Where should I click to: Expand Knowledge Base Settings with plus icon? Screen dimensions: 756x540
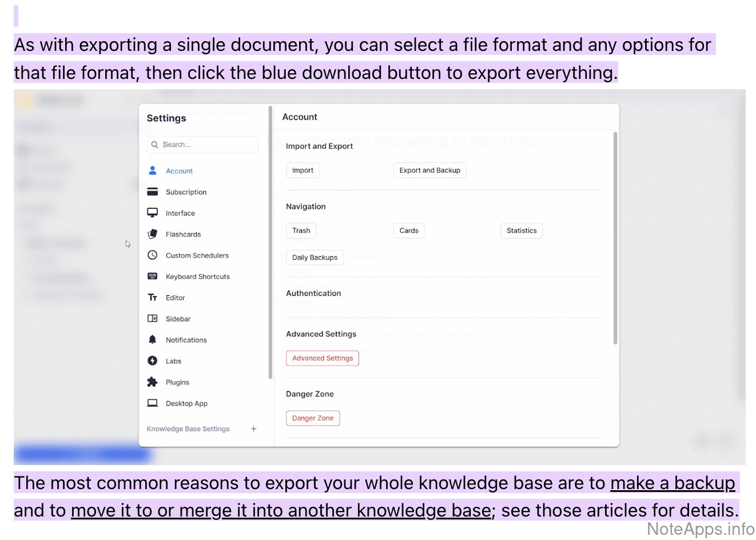(253, 428)
